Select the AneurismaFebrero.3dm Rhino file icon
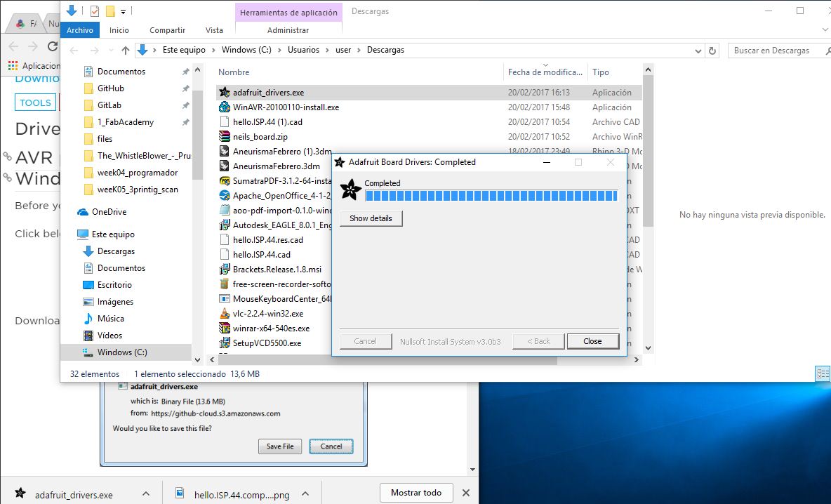The image size is (831, 504). (225, 166)
